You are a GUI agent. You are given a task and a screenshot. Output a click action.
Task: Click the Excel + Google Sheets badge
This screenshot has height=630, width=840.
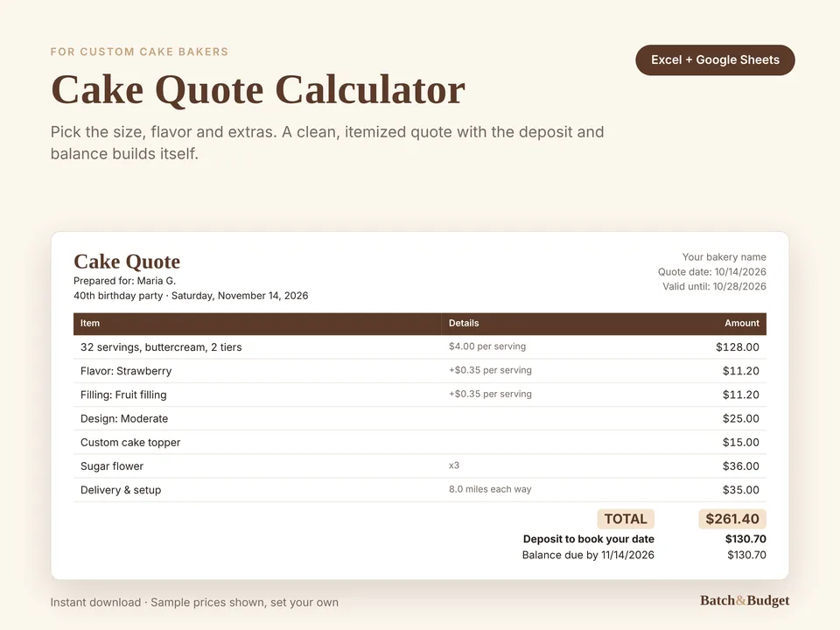(x=715, y=60)
